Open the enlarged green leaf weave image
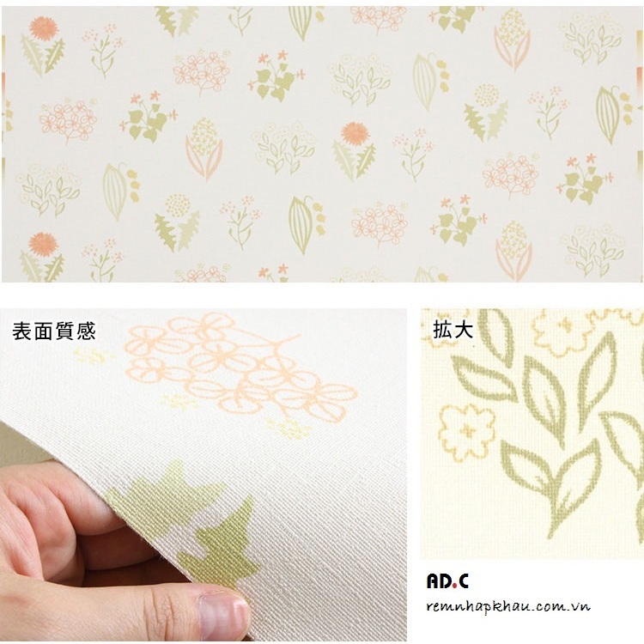Viewport: 644px width, 644px height. click(532, 434)
